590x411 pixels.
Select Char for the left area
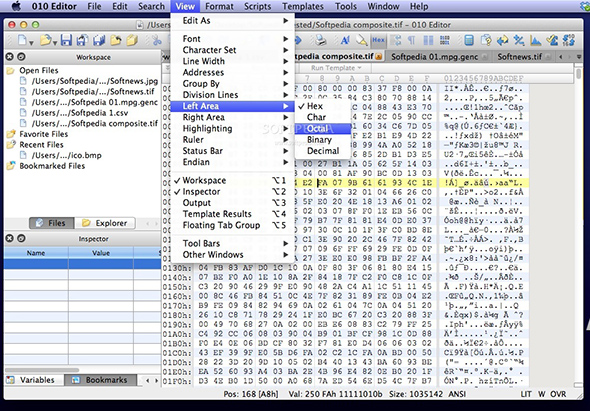pos(323,117)
